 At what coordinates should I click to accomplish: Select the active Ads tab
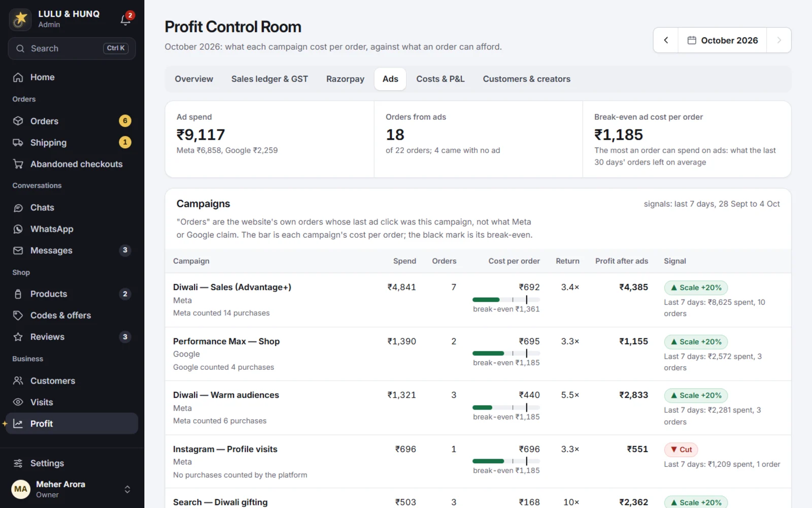[390, 79]
